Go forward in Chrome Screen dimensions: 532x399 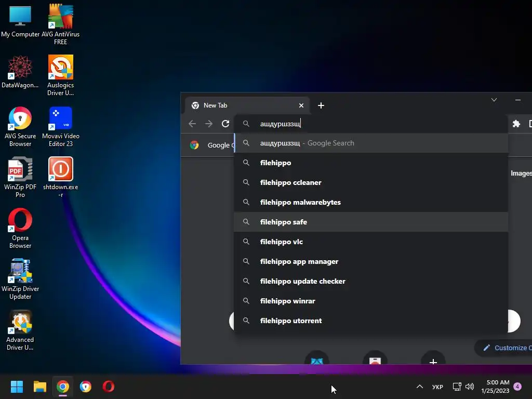(209, 124)
